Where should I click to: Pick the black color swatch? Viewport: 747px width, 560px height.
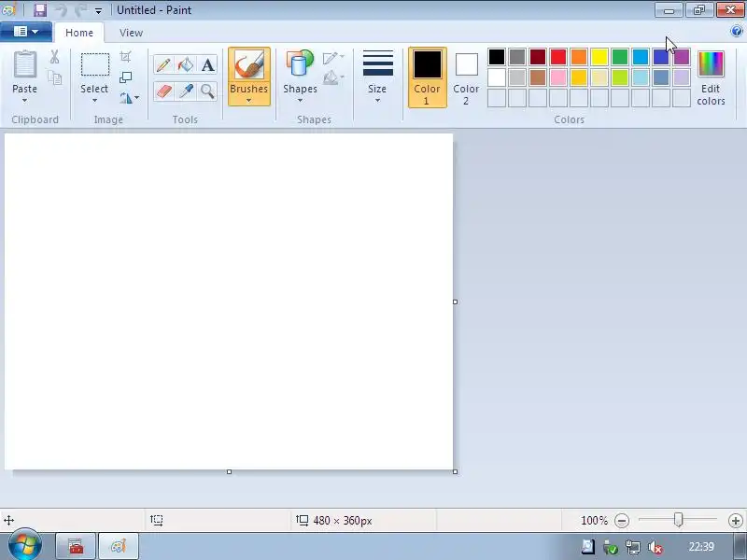click(x=497, y=57)
